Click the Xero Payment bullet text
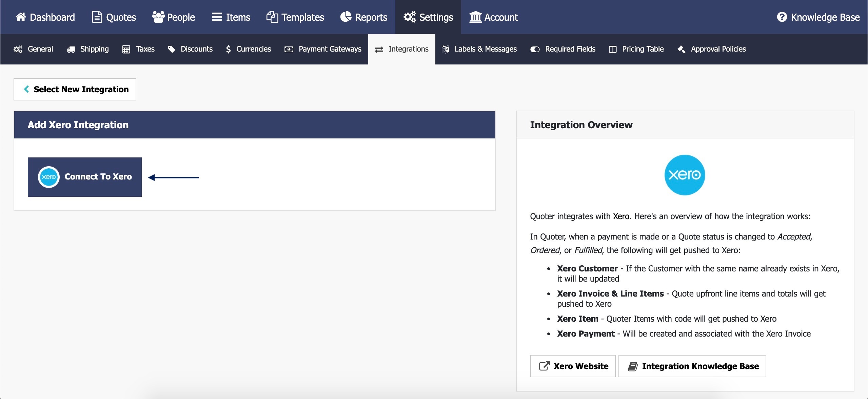Screen dimensions: 868x399 click(x=684, y=334)
